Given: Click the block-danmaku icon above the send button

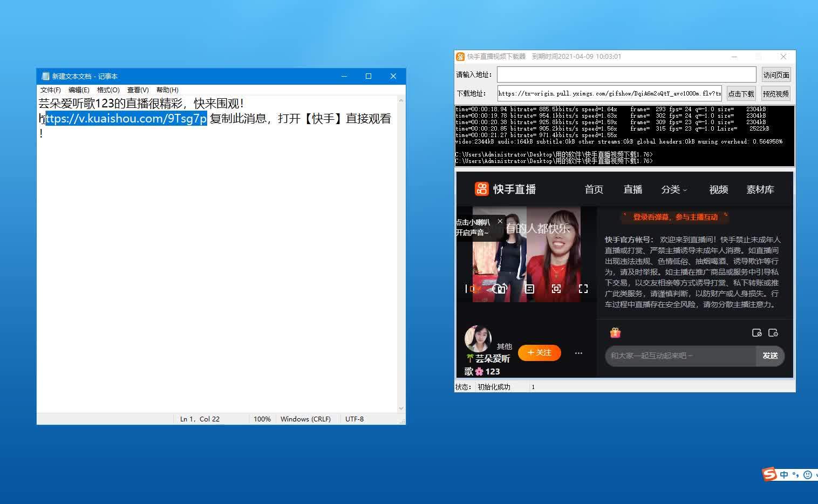Looking at the screenshot, I should click(756, 332).
